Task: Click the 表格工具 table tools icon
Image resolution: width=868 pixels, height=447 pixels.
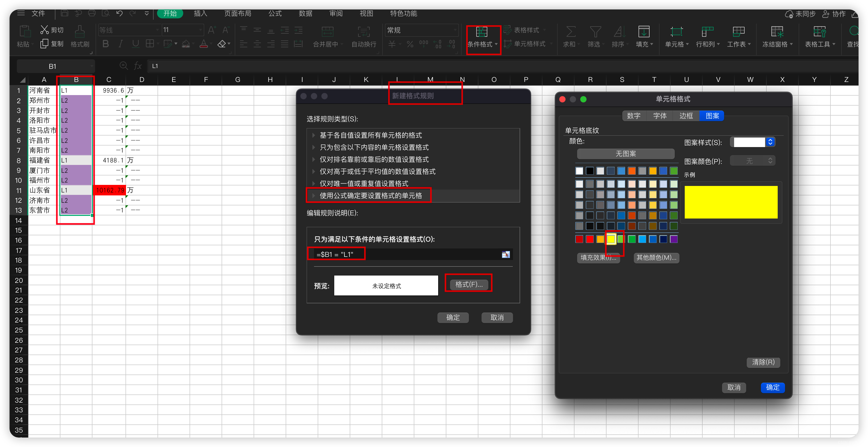Action: click(819, 32)
